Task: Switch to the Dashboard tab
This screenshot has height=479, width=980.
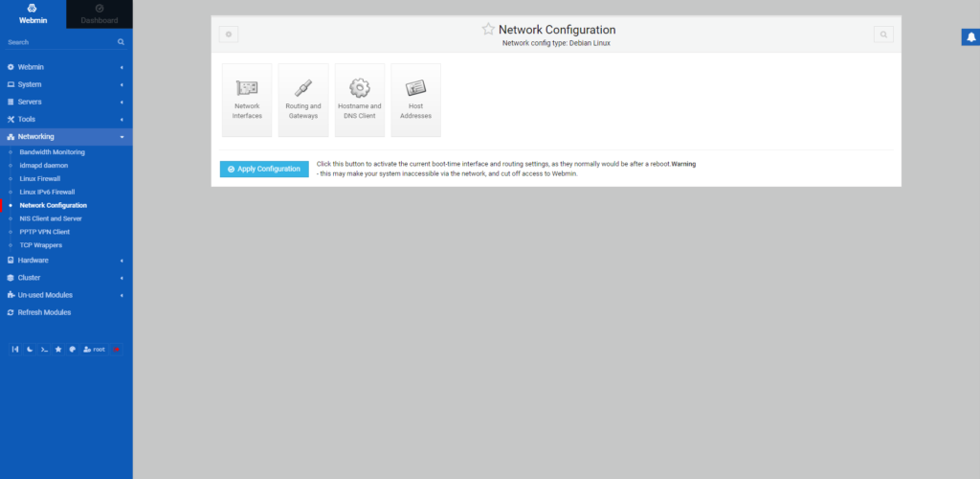Action: point(100,14)
